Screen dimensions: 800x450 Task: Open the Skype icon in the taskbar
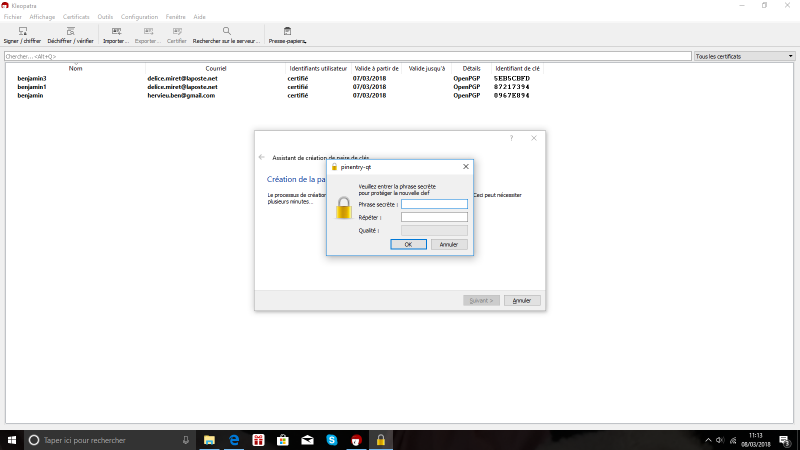pyautogui.click(x=331, y=440)
